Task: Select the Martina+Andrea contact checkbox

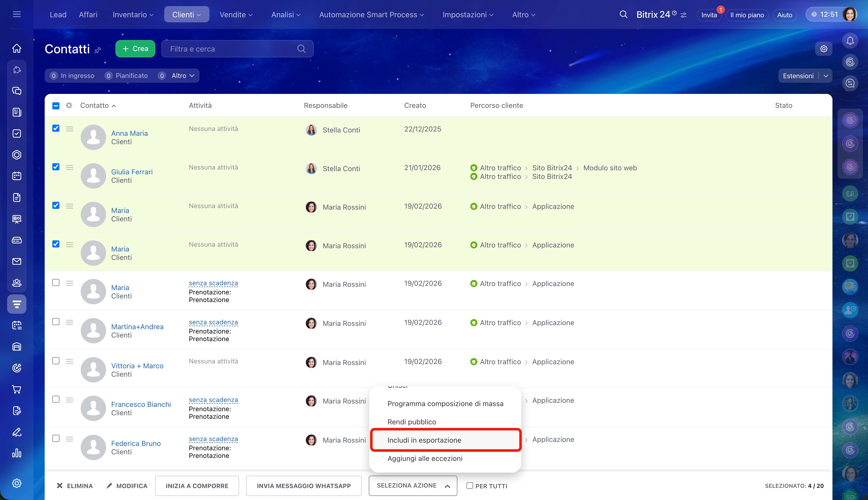Action: pos(56,321)
